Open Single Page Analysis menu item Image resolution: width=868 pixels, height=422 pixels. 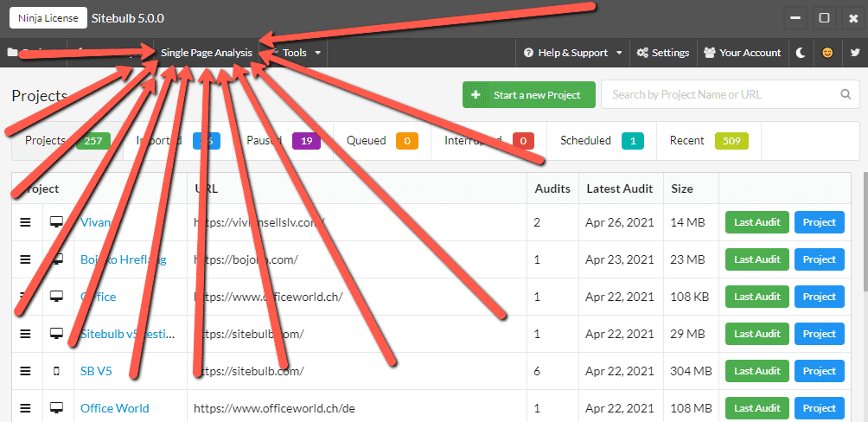click(207, 53)
